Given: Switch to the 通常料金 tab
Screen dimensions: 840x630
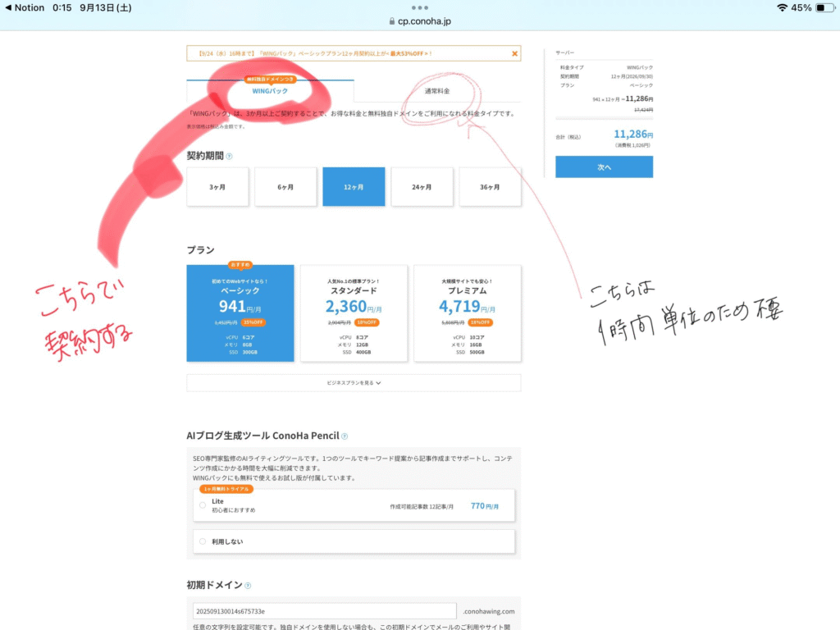Looking at the screenshot, I should pos(436,91).
